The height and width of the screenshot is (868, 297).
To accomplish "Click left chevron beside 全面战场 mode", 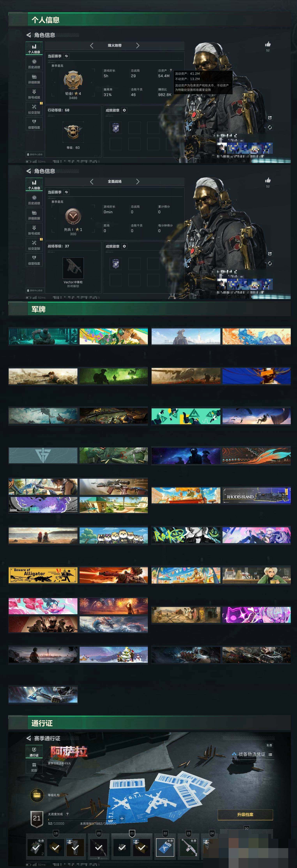I will (x=91, y=182).
